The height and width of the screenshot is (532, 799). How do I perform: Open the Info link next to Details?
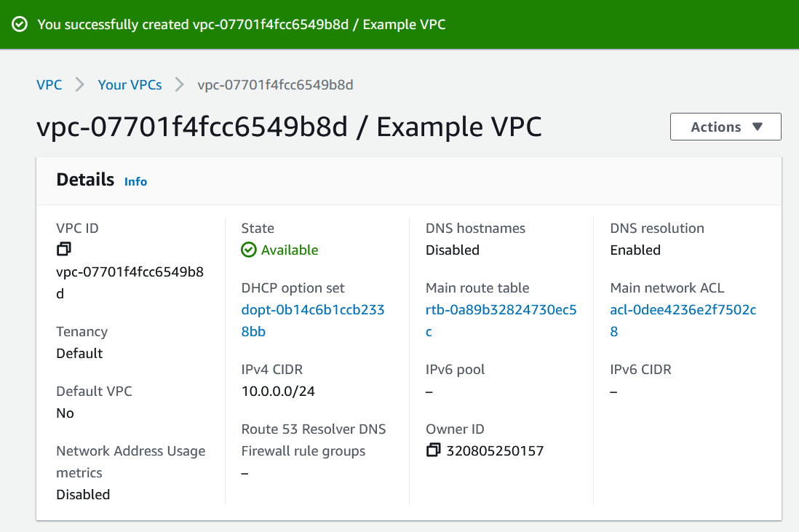[135, 181]
